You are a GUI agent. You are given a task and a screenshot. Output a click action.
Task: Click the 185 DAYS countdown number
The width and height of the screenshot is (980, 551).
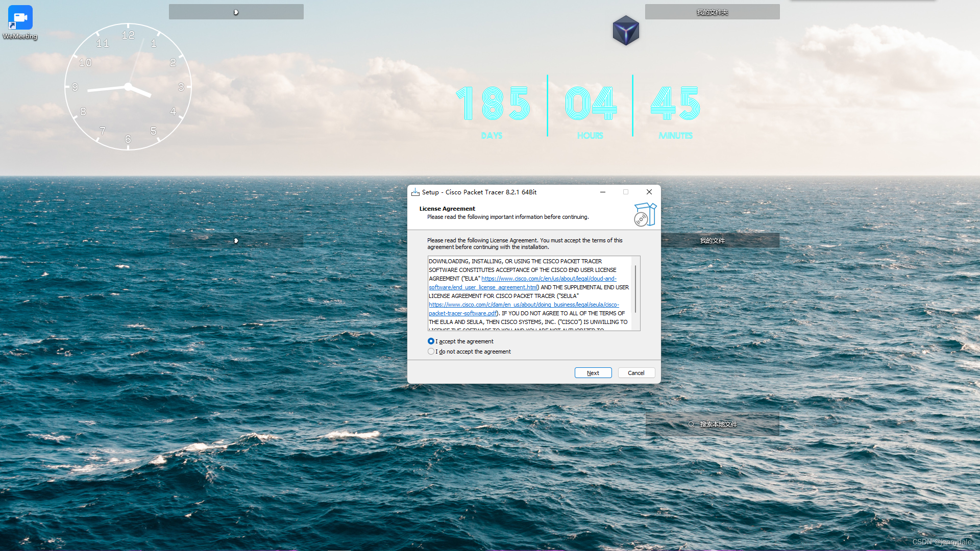click(x=493, y=103)
